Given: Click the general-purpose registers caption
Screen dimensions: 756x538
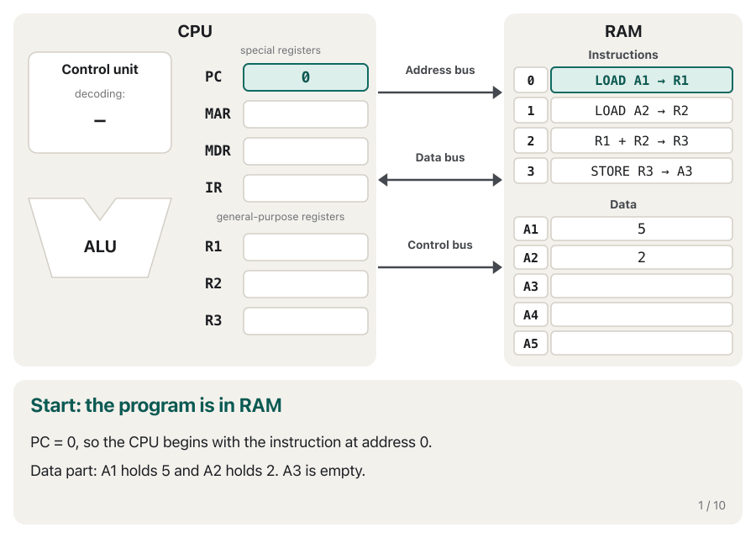Looking at the screenshot, I should pos(280,217).
